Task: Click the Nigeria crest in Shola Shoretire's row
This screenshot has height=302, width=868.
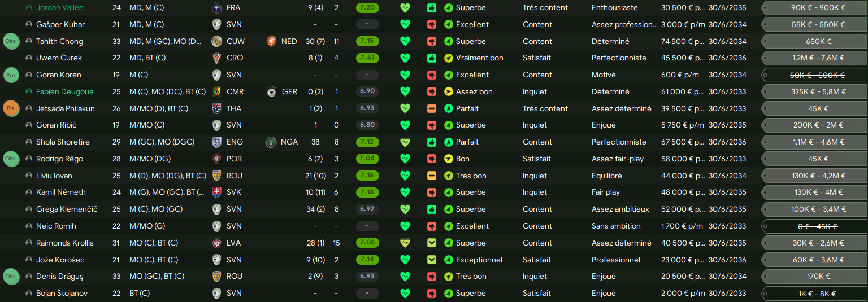Action: click(271, 142)
